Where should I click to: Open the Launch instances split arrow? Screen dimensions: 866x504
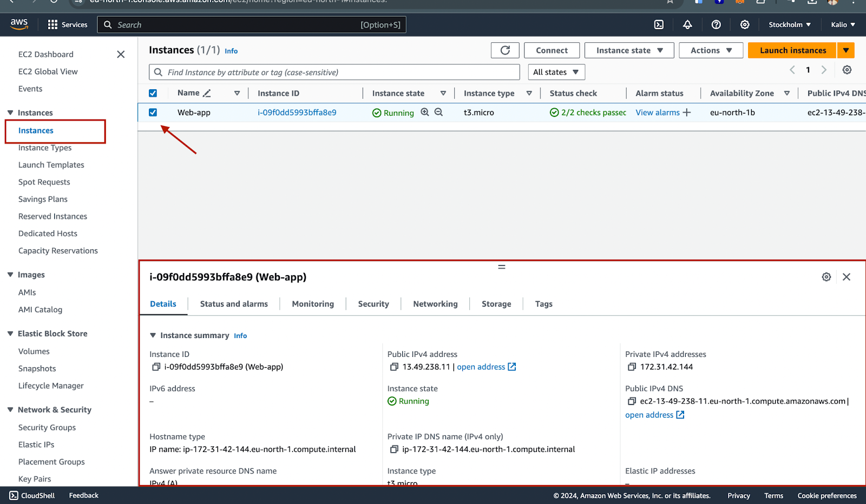(x=846, y=50)
